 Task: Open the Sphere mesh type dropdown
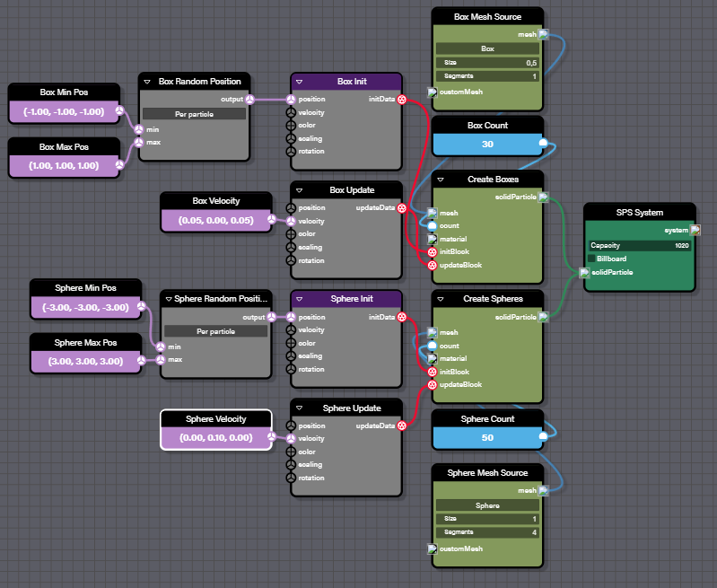[x=487, y=505]
